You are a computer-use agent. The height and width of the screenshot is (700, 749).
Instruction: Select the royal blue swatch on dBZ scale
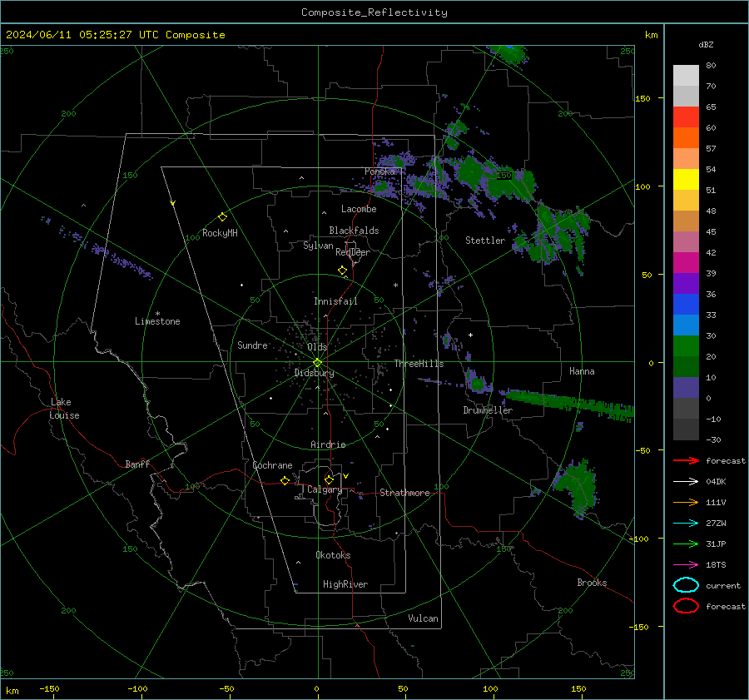tap(686, 305)
